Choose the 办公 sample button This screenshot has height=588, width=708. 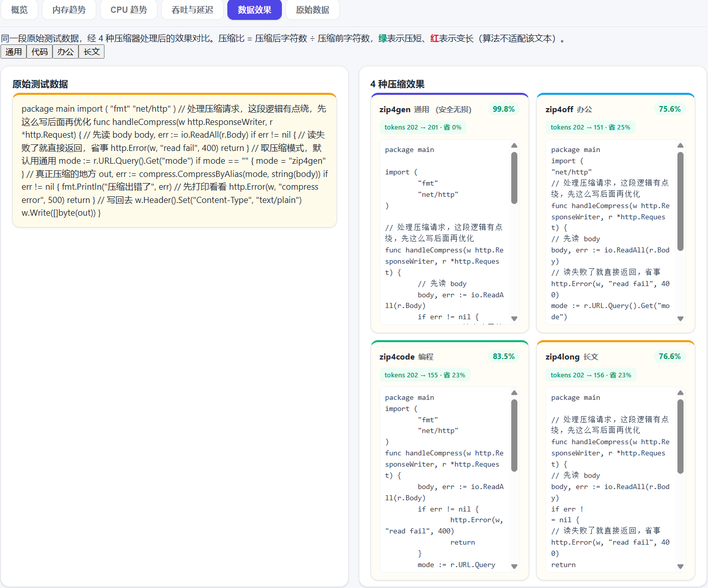tap(65, 52)
